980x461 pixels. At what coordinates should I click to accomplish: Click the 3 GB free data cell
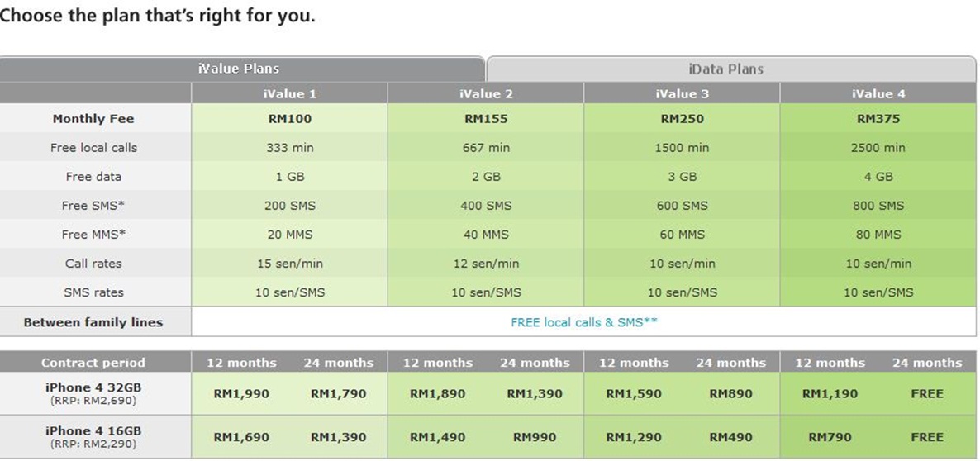tap(682, 177)
